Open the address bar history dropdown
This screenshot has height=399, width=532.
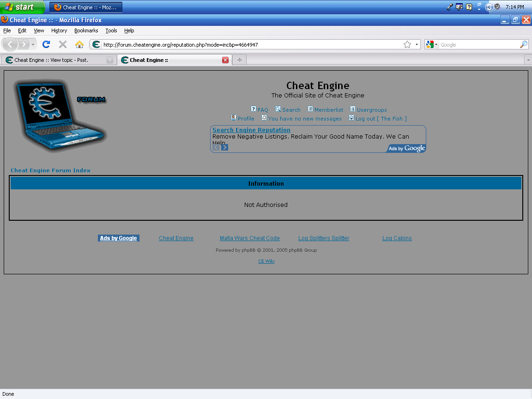click(417, 44)
